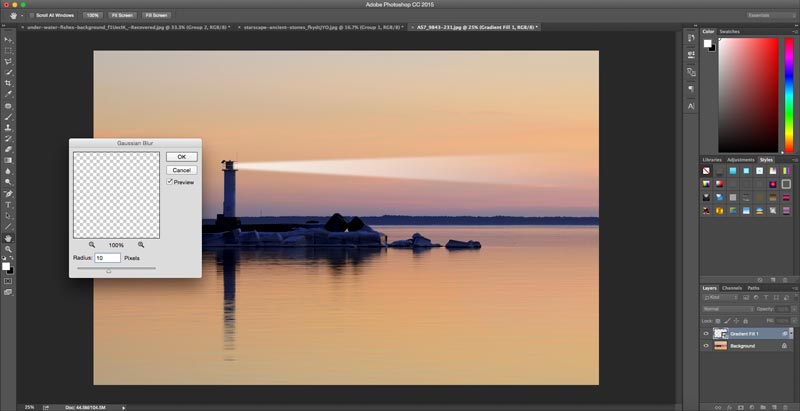Open the Clone Source panel icon

tap(691, 72)
